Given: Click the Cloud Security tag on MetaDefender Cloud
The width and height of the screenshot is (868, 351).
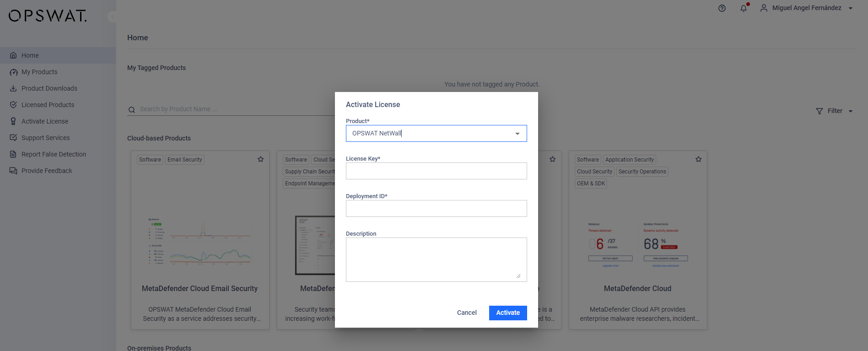Looking at the screenshot, I should [594, 172].
